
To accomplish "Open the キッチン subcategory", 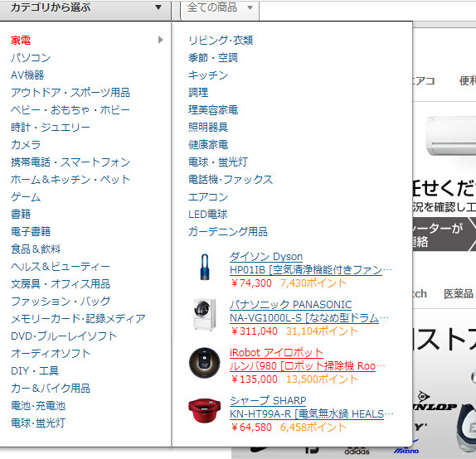I will click(208, 75).
